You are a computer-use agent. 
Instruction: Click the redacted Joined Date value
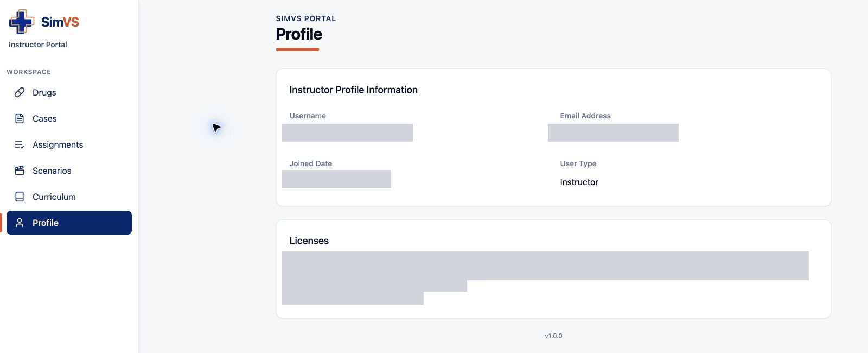click(x=336, y=179)
